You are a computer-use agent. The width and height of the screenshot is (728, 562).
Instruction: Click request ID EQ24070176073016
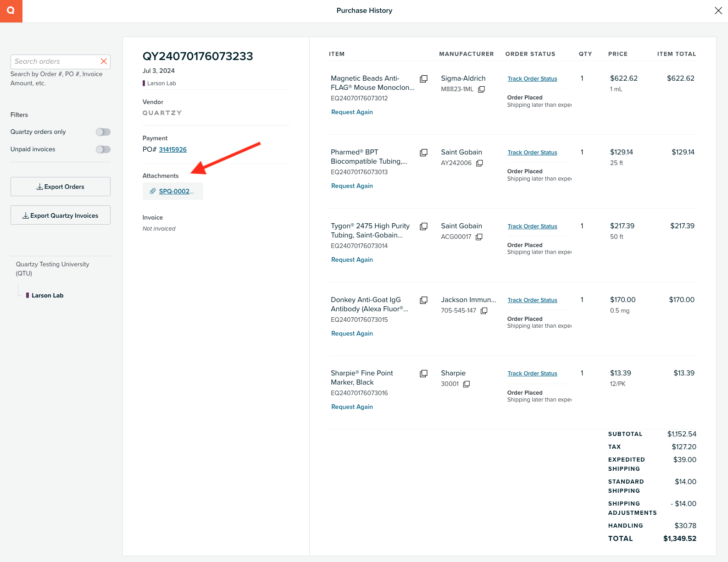359,393
